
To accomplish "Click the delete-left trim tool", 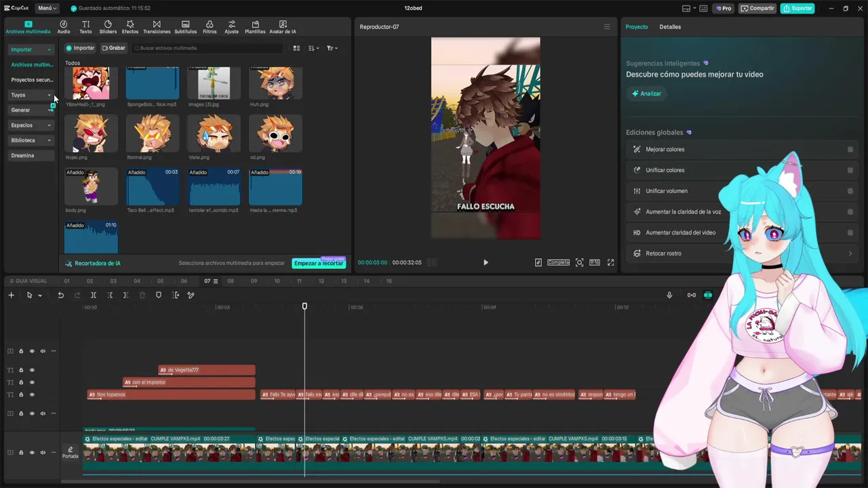I will point(110,295).
